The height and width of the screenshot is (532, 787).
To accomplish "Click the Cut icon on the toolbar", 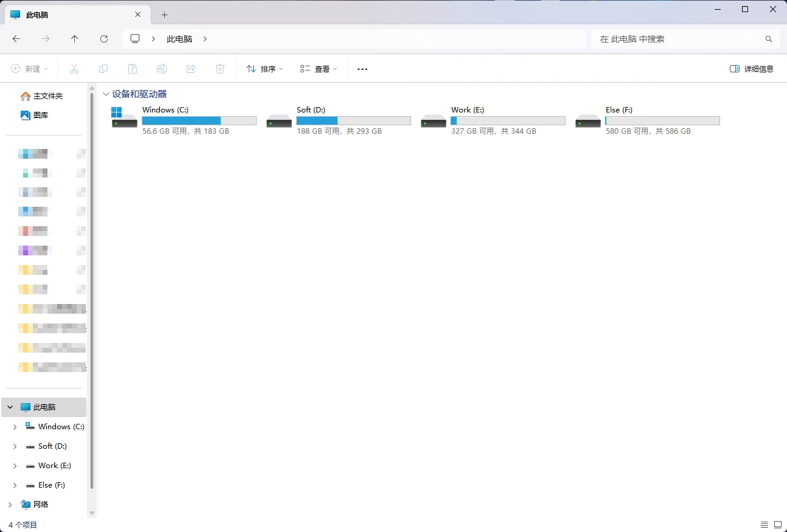I will [74, 69].
